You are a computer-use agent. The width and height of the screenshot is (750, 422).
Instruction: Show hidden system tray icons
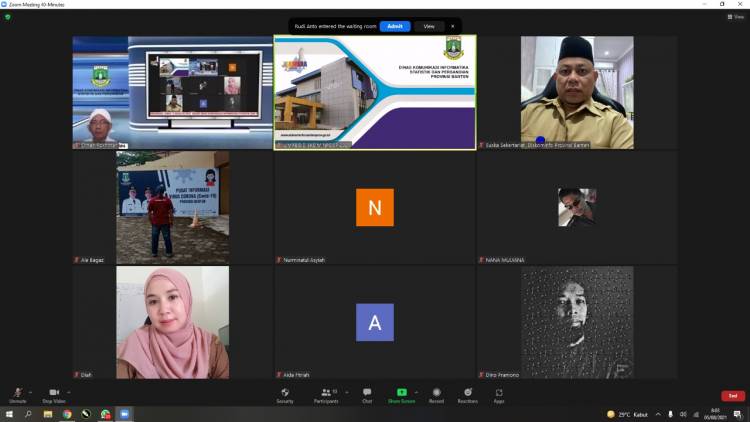pos(658,414)
